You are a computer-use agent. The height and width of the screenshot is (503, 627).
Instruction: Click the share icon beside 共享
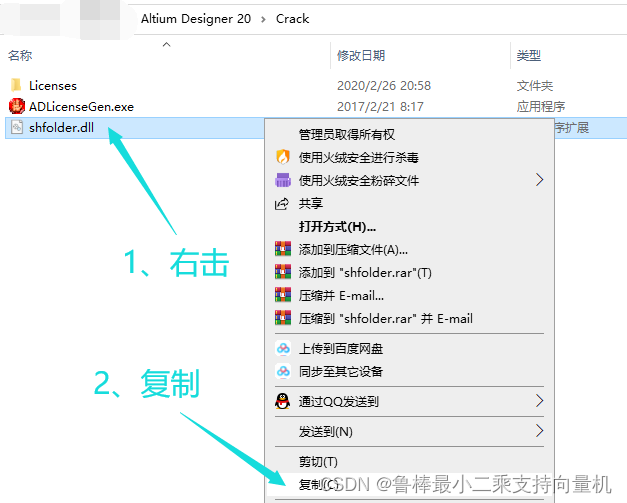(x=282, y=204)
